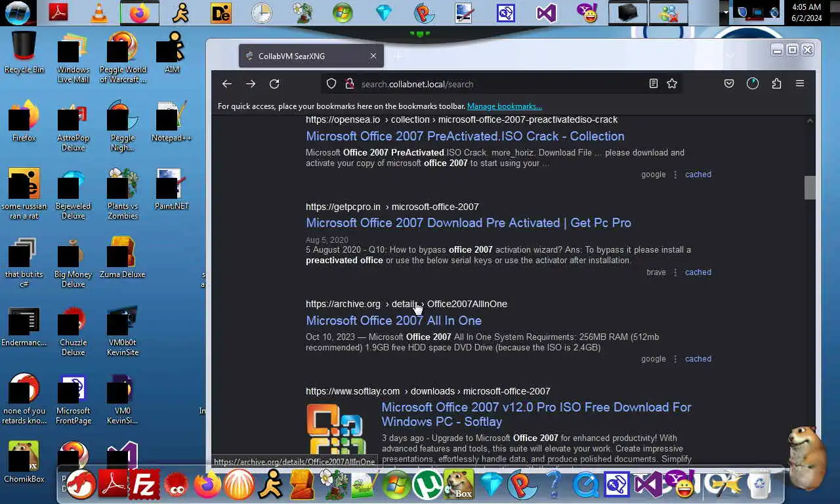
Task: Select the ChomikBox desktop icon
Action: [24, 462]
